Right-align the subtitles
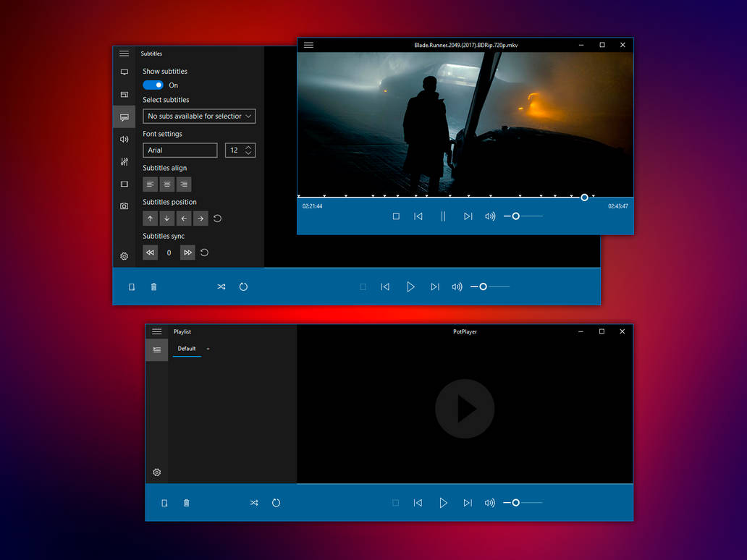747x560 pixels. tap(184, 184)
